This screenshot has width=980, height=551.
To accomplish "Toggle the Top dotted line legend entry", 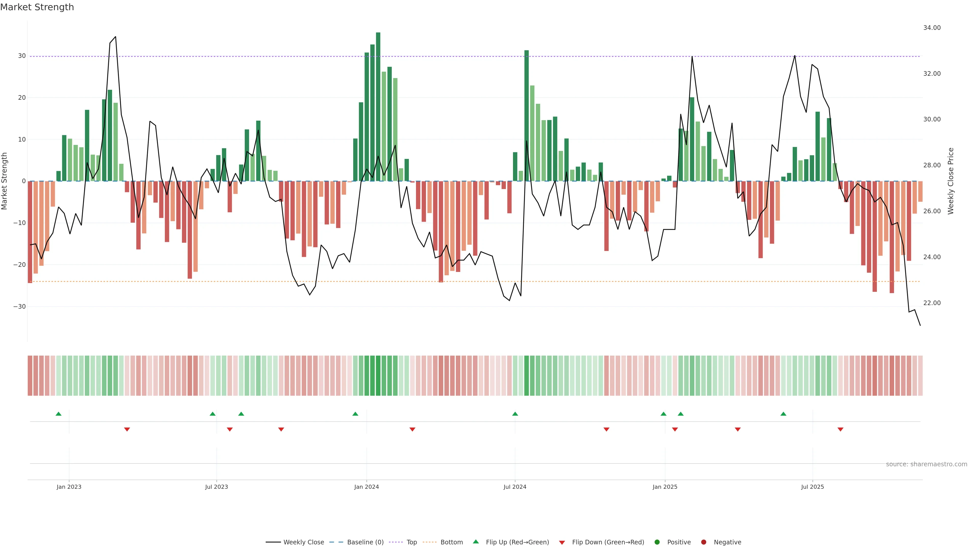I will click(411, 542).
